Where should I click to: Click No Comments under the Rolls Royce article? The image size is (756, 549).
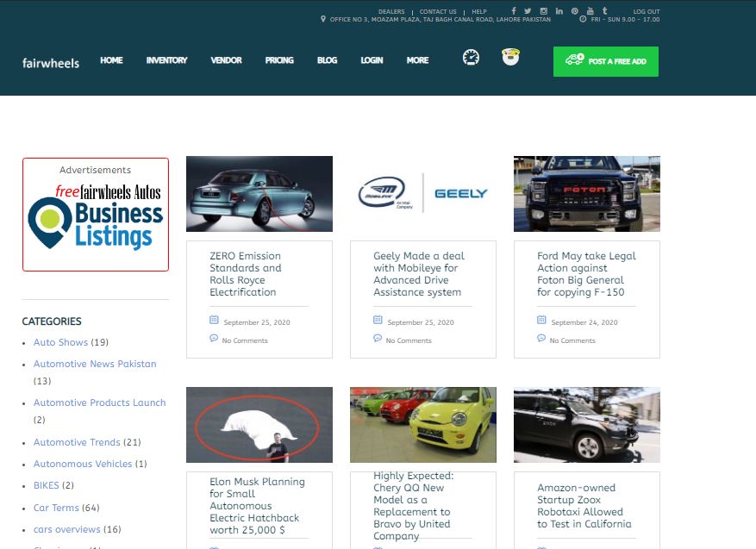[x=245, y=340]
